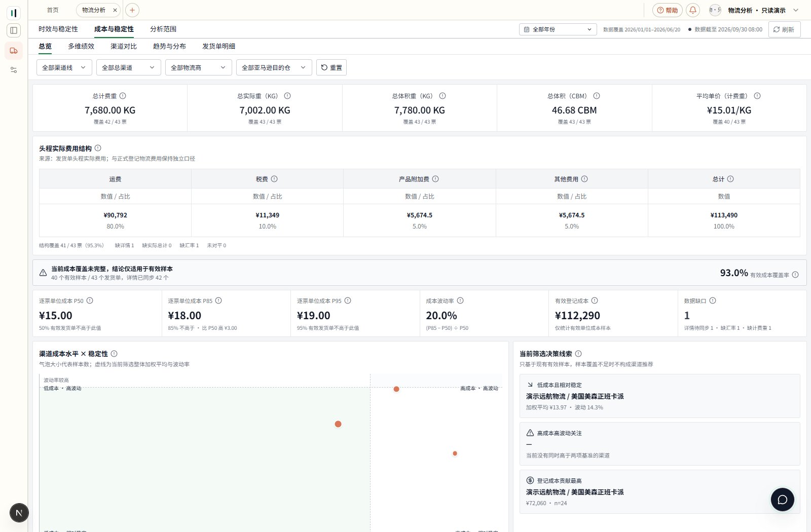
Task: Show info for 平均单价（计费重）
Action: click(x=757, y=96)
